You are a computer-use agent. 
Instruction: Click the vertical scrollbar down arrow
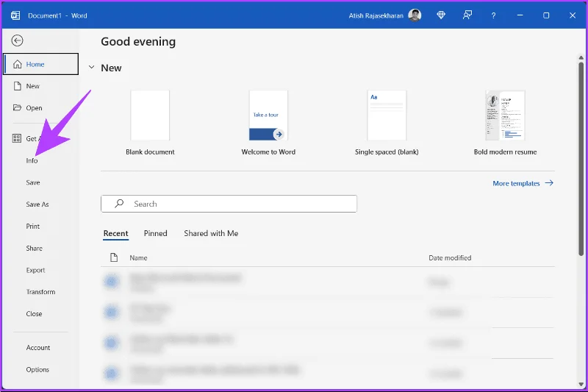581,384
